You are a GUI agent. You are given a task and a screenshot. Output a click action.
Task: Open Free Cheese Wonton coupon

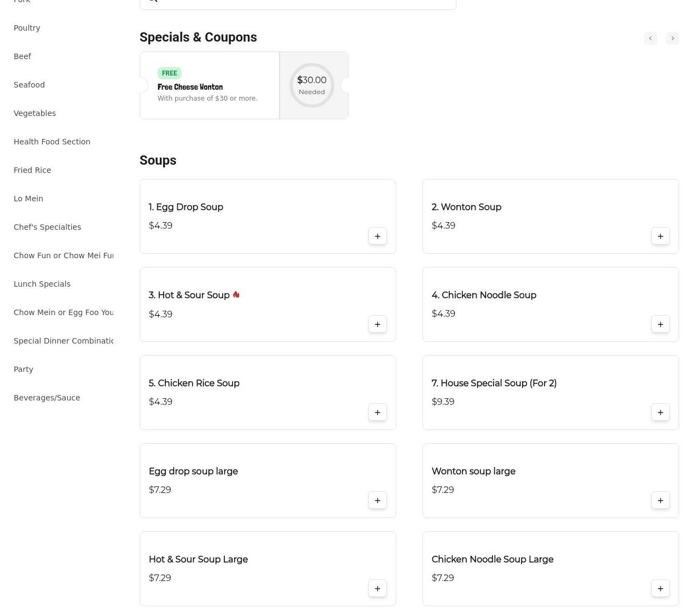(x=210, y=85)
